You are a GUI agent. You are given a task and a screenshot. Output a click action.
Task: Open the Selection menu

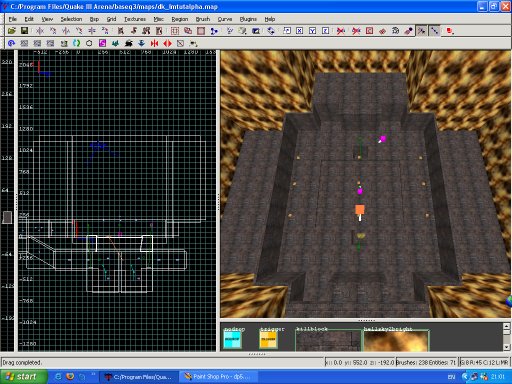[71, 19]
